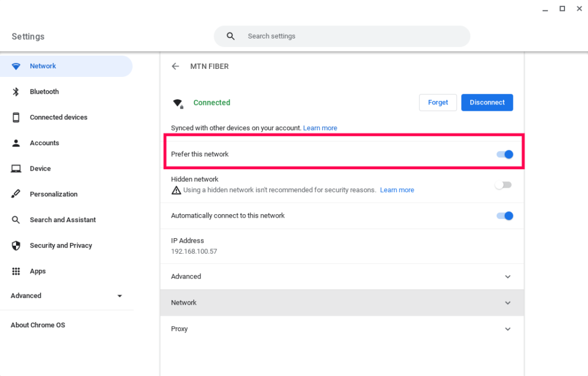
Task: Click the Search settings input field
Action: coord(342,36)
